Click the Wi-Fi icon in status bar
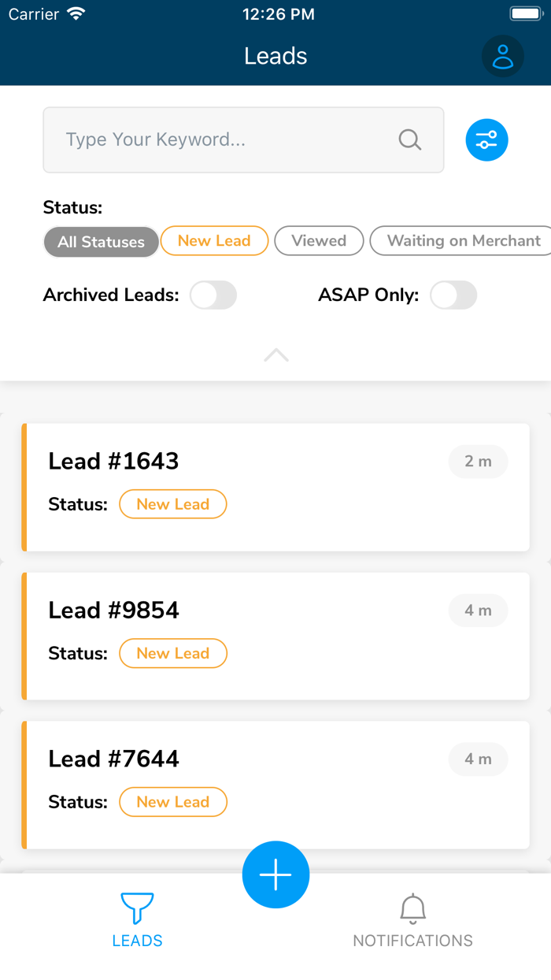 pyautogui.click(x=76, y=14)
